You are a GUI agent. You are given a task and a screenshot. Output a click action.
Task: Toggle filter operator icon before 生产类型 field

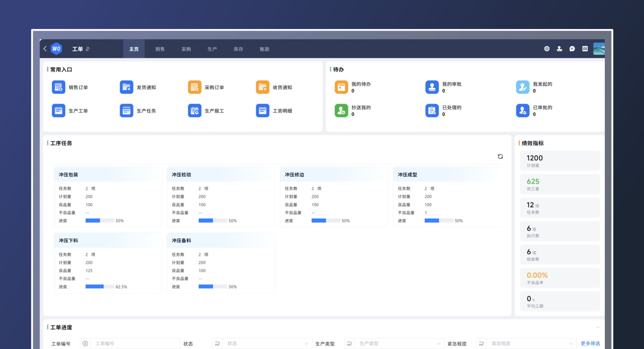[349, 343]
